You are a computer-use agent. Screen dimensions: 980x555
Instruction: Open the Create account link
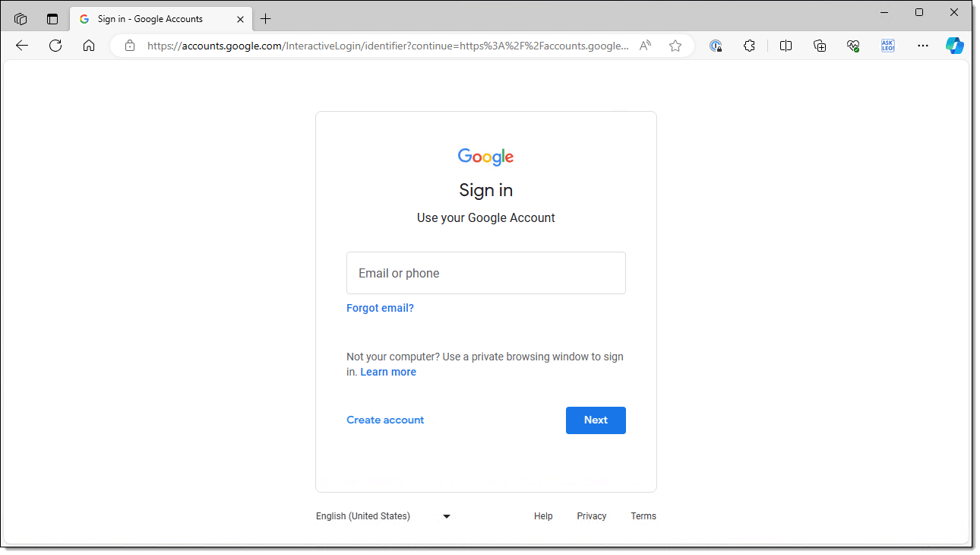pos(385,420)
